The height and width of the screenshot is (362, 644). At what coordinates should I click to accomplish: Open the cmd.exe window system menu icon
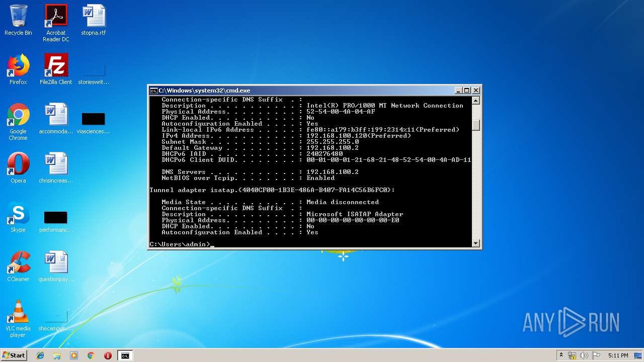click(153, 90)
